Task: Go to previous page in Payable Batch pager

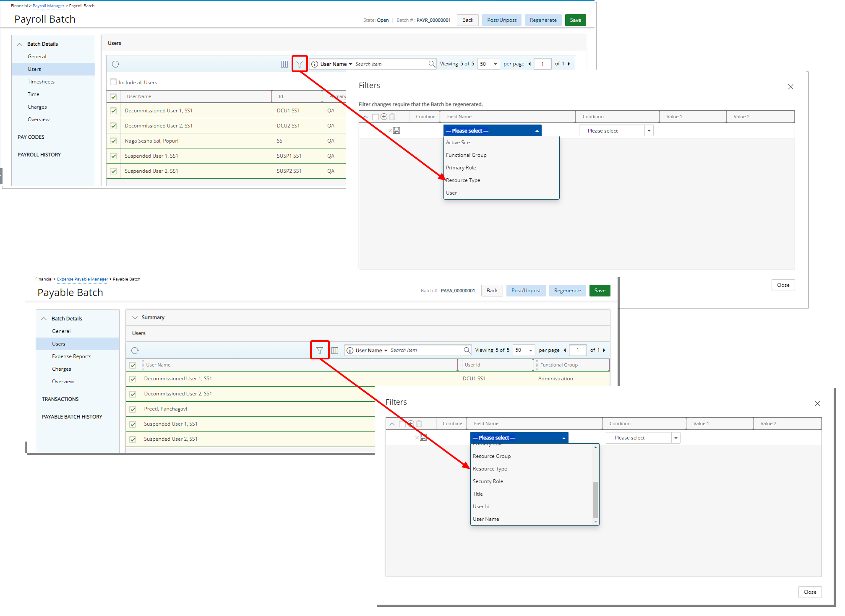Action: click(565, 350)
